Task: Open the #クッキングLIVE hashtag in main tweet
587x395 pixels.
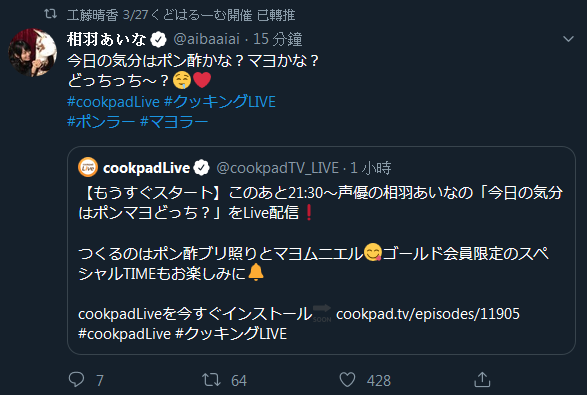Action: point(220,101)
